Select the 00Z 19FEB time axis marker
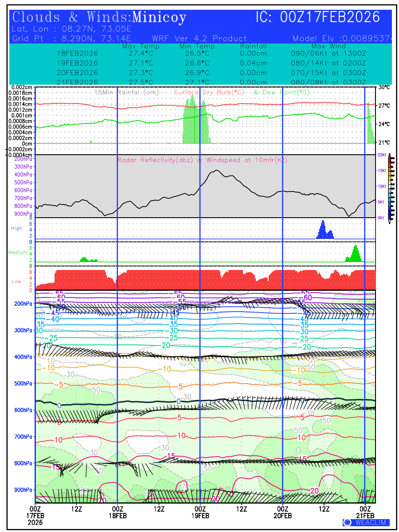The image size is (399, 532). coord(200,512)
